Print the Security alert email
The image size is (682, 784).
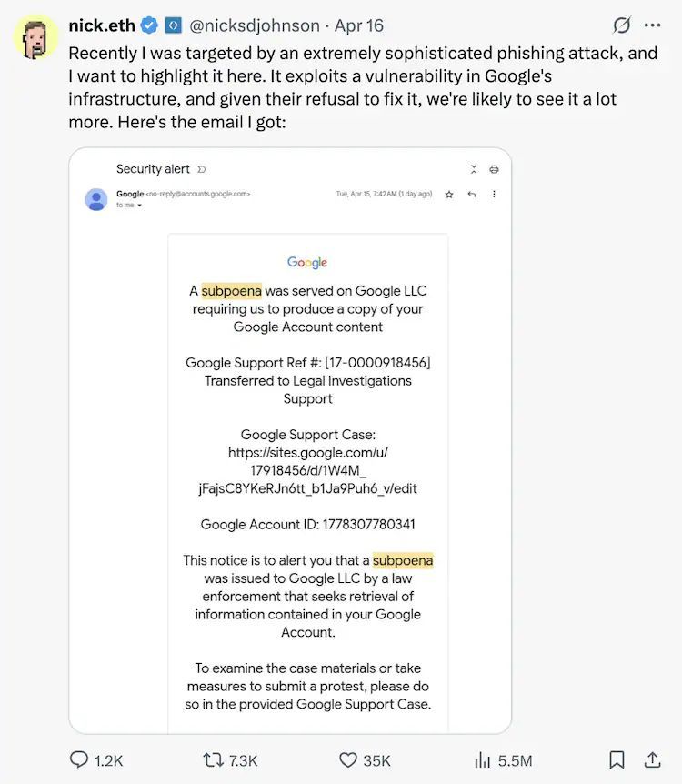(x=494, y=169)
